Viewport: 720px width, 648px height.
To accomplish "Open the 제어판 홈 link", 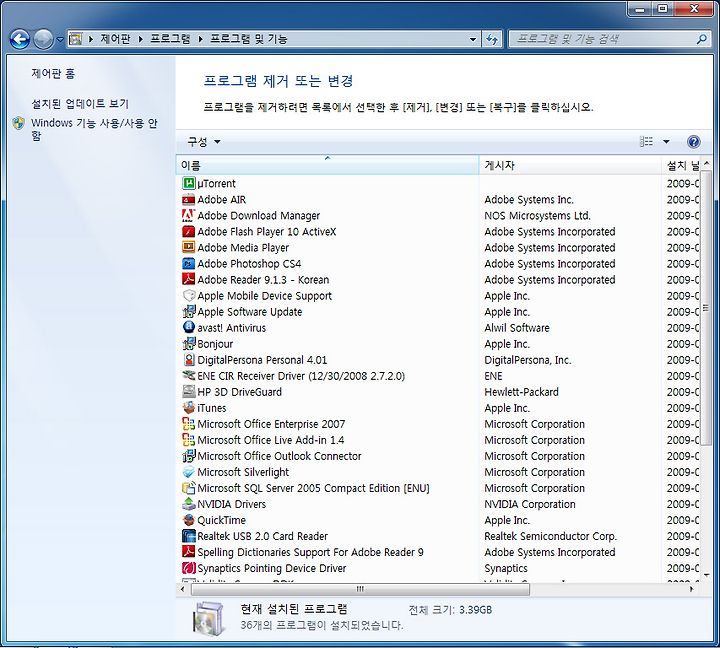I will click(53, 73).
